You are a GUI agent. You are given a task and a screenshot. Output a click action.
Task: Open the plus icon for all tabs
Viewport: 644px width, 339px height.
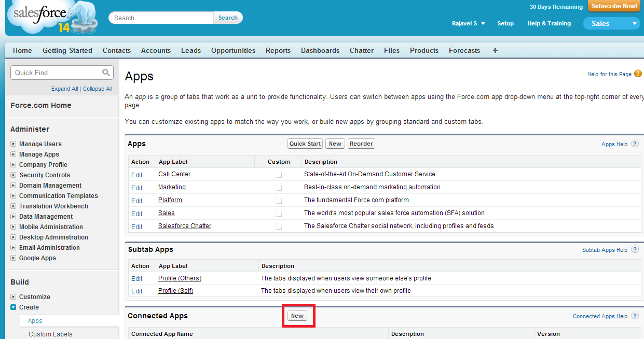point(495,50)
